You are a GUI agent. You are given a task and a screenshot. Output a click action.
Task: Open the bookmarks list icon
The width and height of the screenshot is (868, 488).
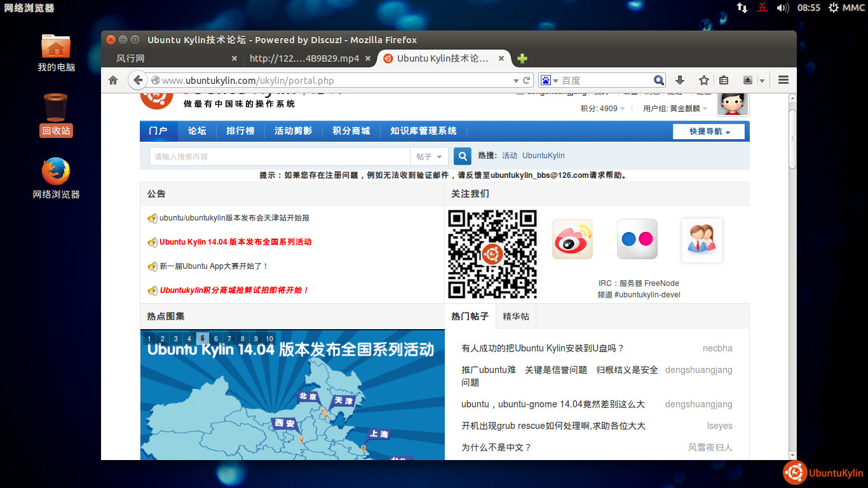coord(724,81)
